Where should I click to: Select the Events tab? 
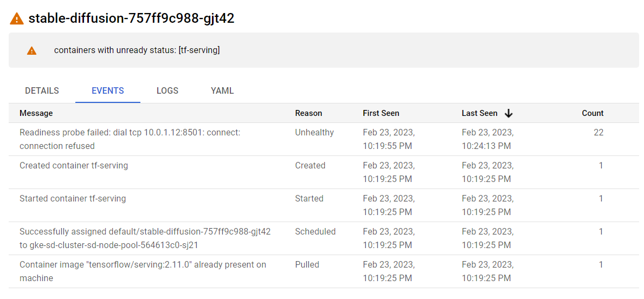[108, 90]
